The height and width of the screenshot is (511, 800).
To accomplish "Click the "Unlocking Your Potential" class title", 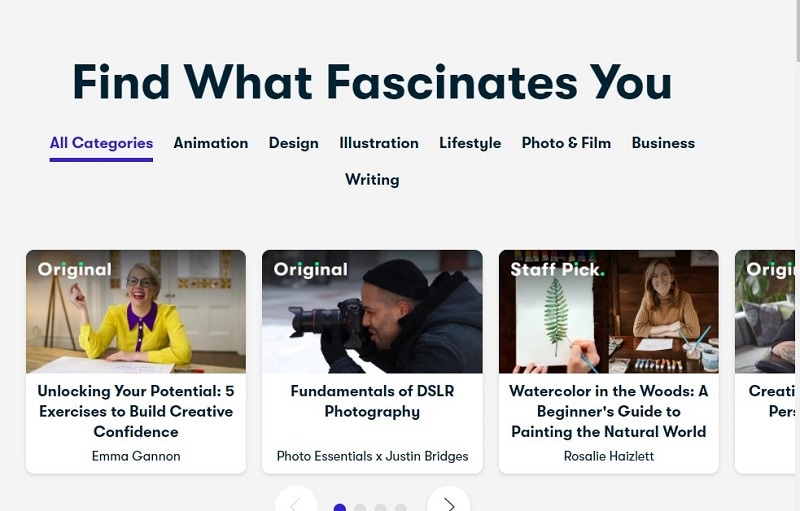I will (136, 411).
